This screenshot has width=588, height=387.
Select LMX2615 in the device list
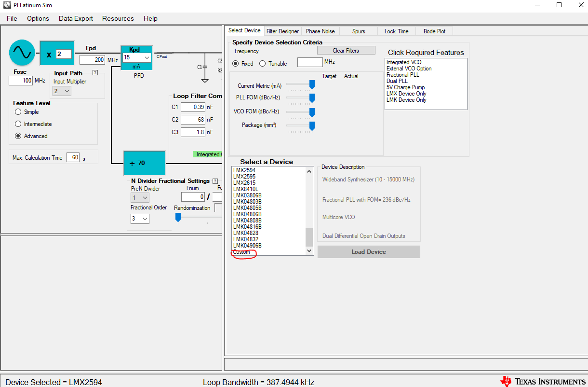[x=244, y=183]
